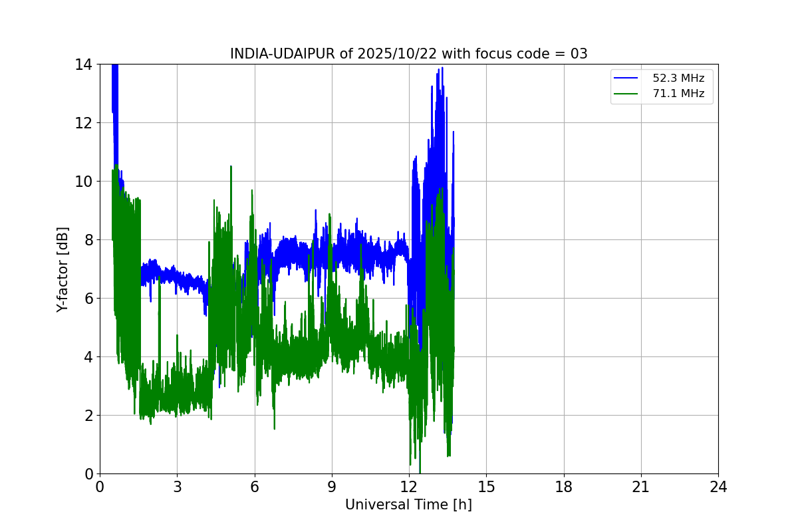Click y-axis tick label 14

pyautogui.click(x=84, y=65)
